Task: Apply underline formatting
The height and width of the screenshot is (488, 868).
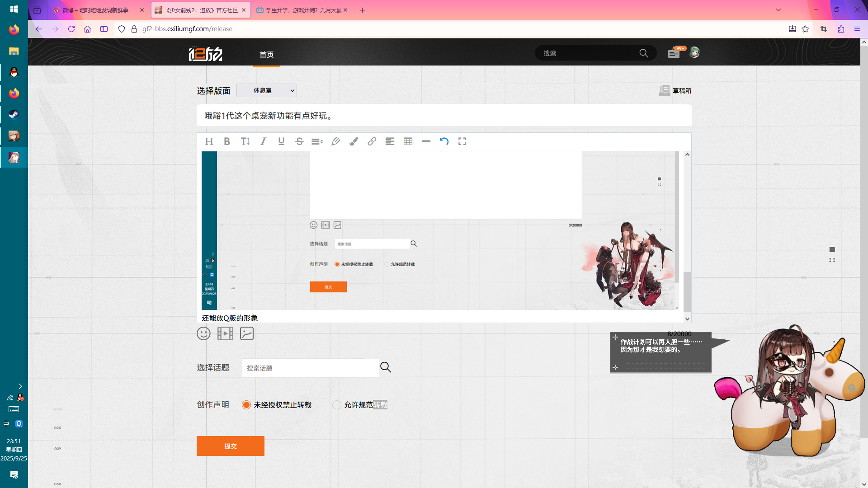Action: (x=281, y=141)
